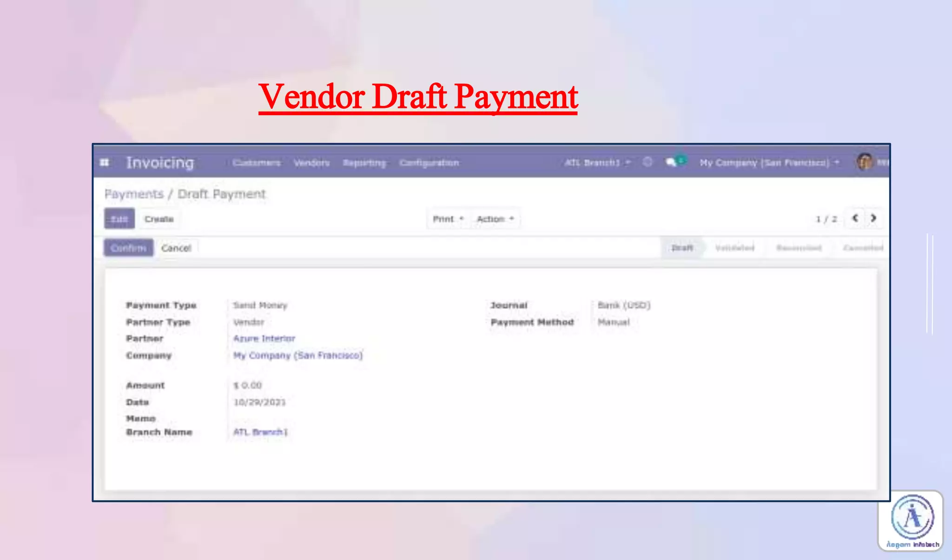Open the Reporting menu

(x=364, y=163)
